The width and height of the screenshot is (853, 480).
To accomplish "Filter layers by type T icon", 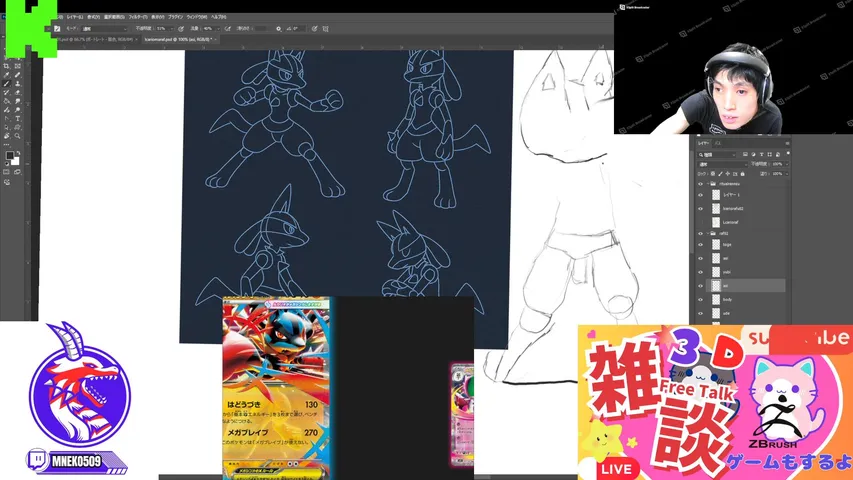I will (762, 154).
